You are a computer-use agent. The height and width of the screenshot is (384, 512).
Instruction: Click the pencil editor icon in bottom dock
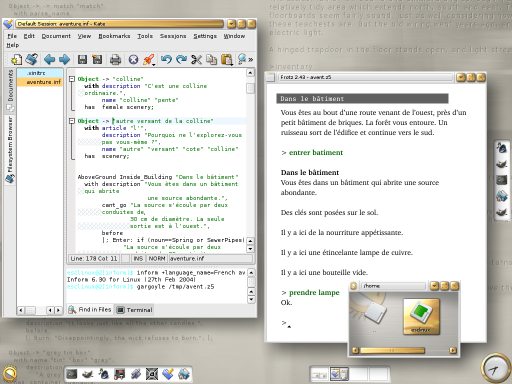tap(168, 374)
